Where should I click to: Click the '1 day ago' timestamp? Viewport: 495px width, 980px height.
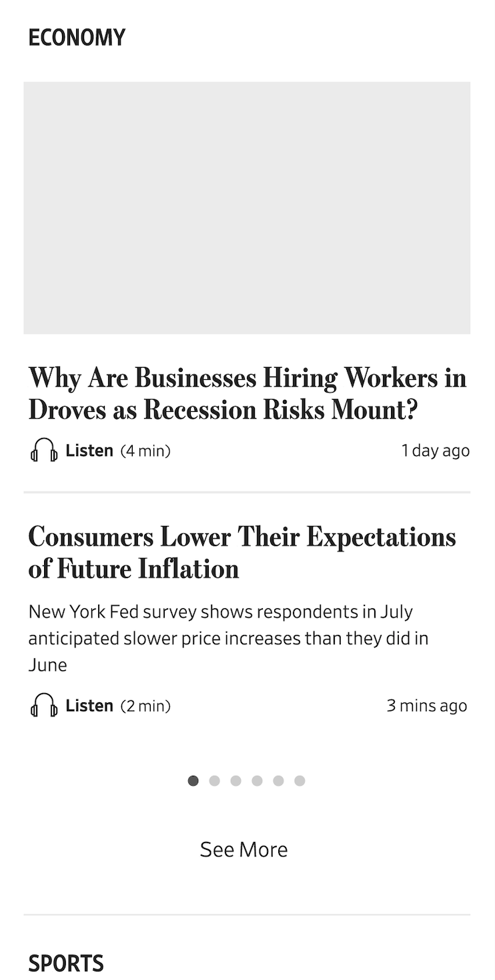435,451
